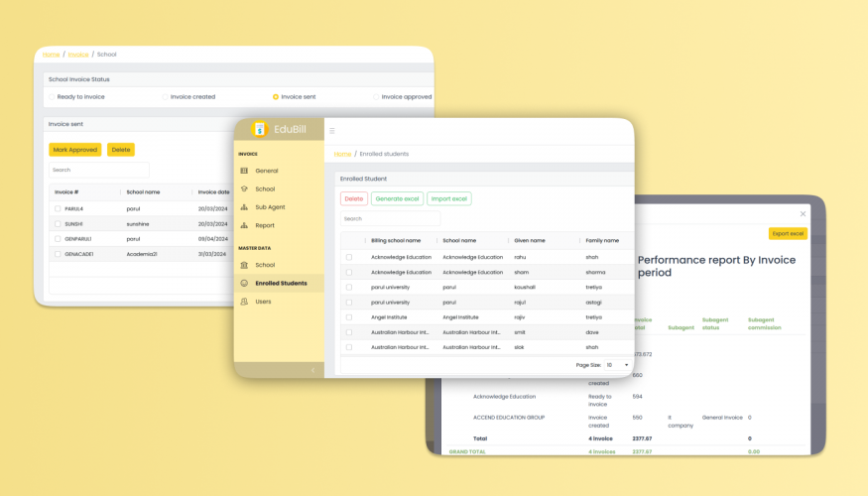The width and height of the screenshot is (868, 496).
Task: Follow Home breadcrumb in Enrolled students window
Action: point(342,154)
